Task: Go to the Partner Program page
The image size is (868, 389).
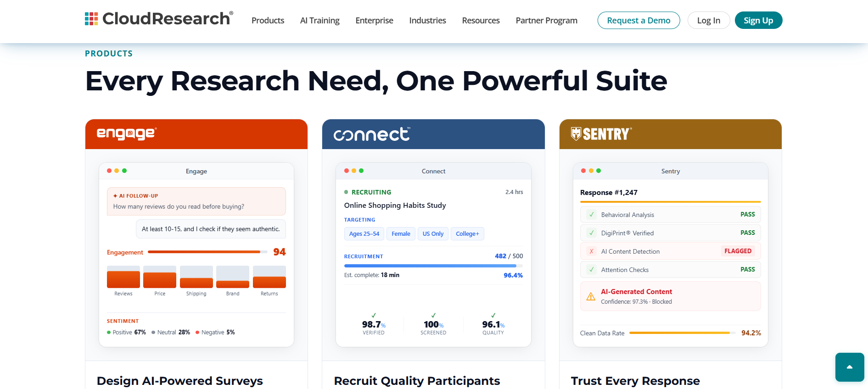Action: 547,20
